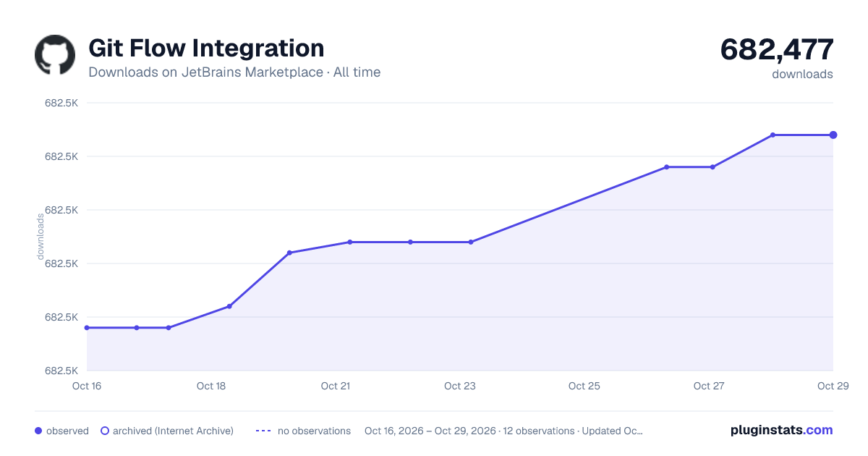Click the 'archived (Internet Archive)' legend label
The width and height of the screenshot is (868, 456).
pos(173,431)
